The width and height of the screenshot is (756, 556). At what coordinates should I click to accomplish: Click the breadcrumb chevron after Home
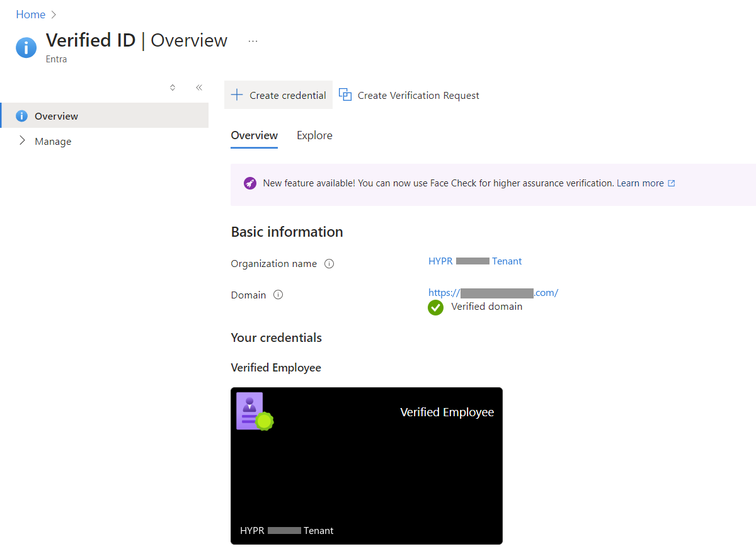(54, 14)
